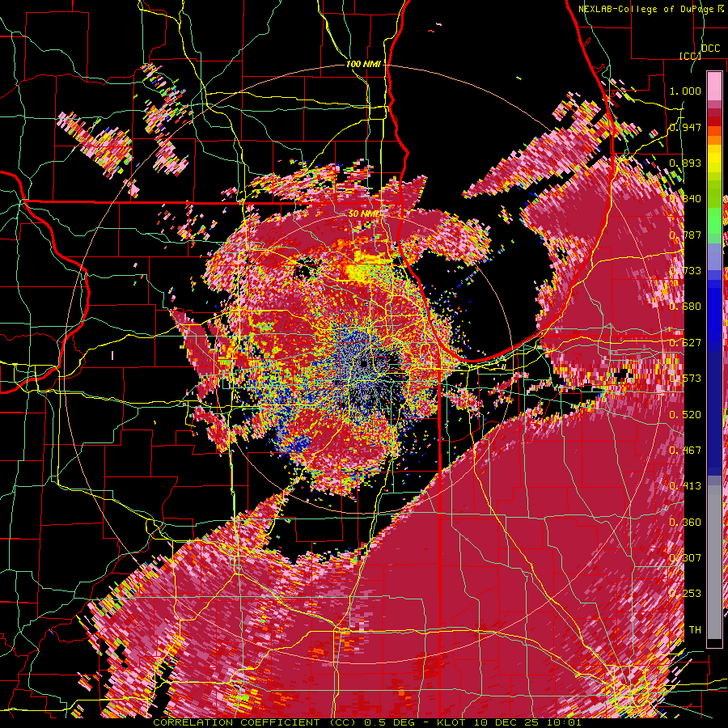Click the 0.893 legend value
728x728 pixels.
[685, 163]
